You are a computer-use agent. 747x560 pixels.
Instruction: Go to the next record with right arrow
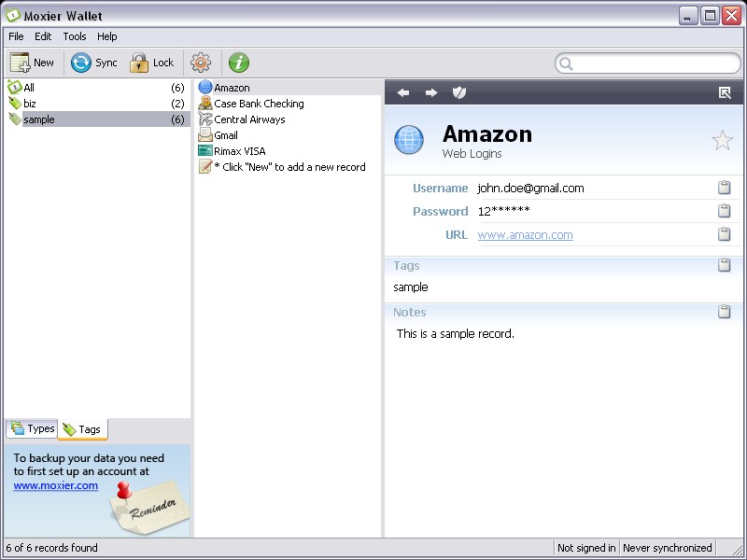pyautogui.click(x=431, y=92)
